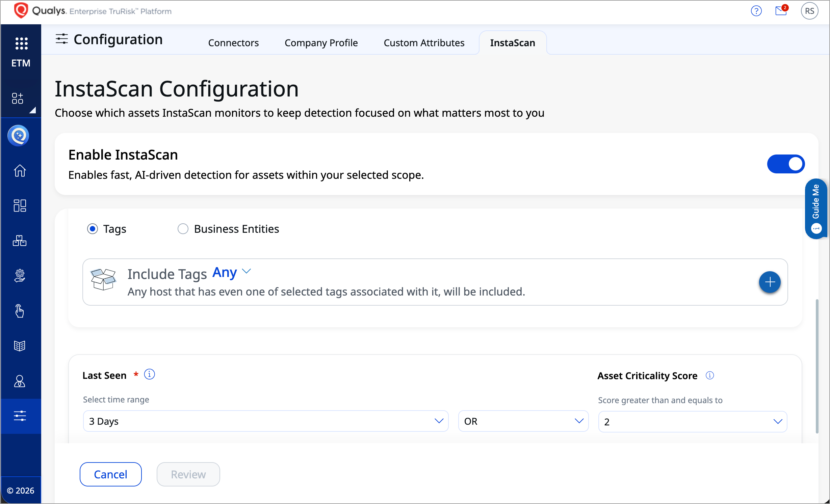Image resolution: width=830 pixels, height=504 pixels.
Task: Go to Home in the sidebar
Action: (20, 170)
